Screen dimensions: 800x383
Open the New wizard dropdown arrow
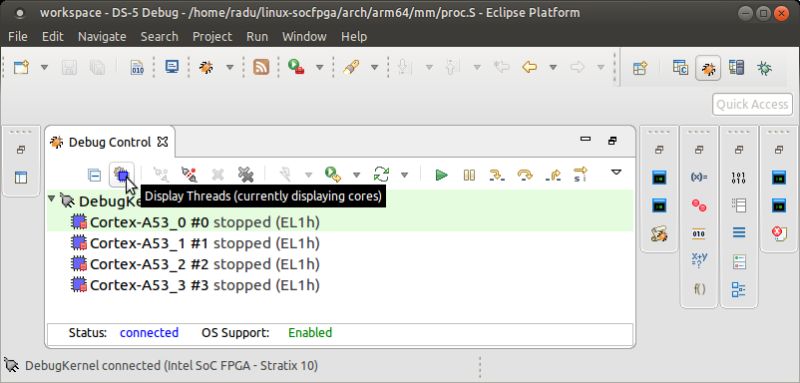(x=44, y=67)
